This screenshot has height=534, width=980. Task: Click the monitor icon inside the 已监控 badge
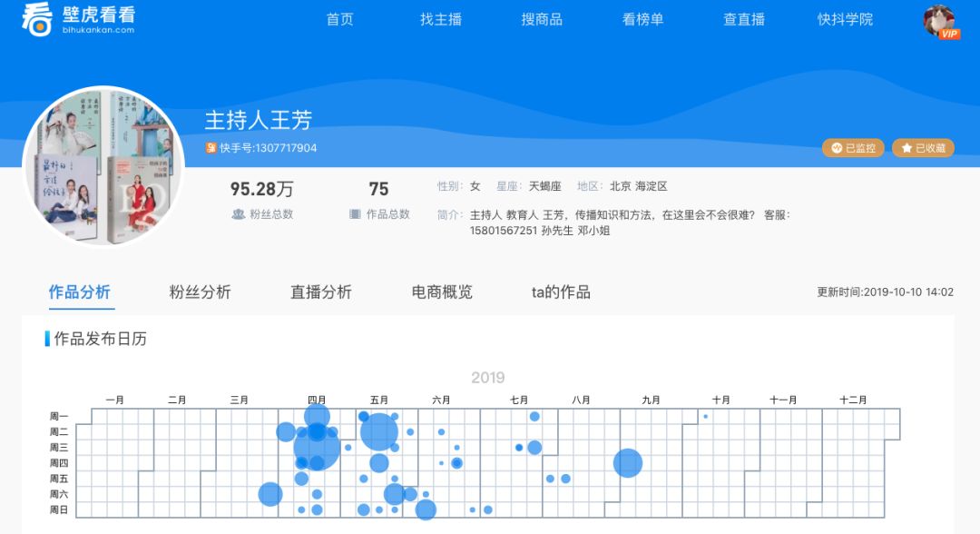coord(836,147)
